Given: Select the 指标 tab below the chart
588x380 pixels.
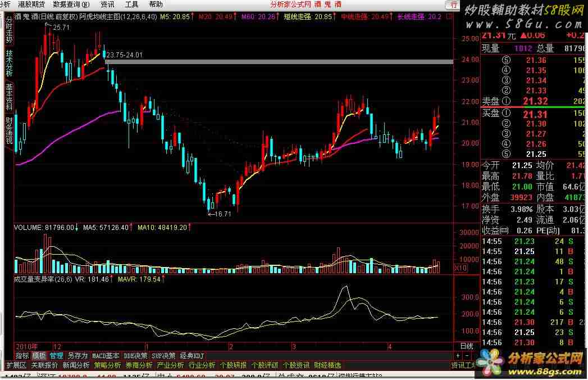Looking at the screenshot, I should 22,356.
